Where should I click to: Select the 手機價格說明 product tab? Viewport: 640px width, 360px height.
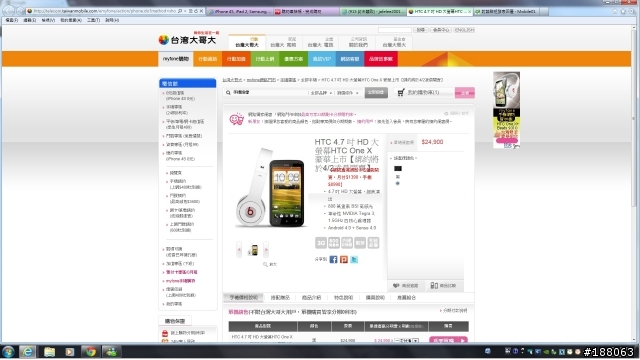(244, 298)
